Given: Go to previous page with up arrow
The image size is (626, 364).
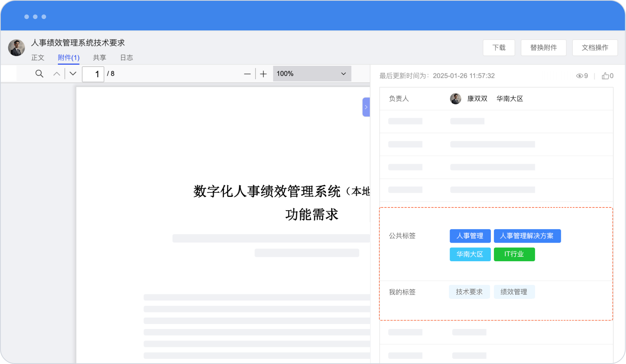Looking at the screenshot, I should [57, 74].
